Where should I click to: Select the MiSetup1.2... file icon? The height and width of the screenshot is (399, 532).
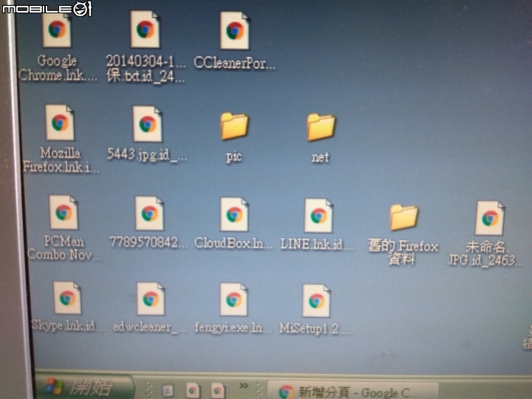pos(316,301)
